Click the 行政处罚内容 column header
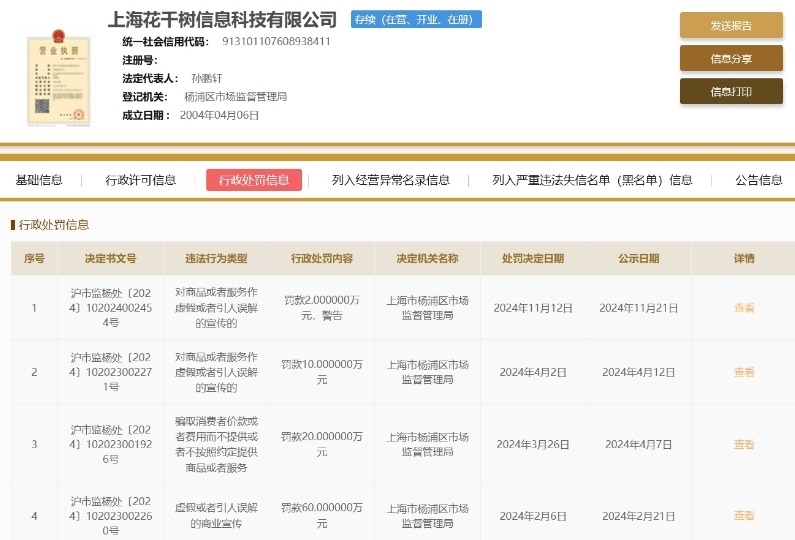Screen dimensions: 795x540 pos(322,259)
